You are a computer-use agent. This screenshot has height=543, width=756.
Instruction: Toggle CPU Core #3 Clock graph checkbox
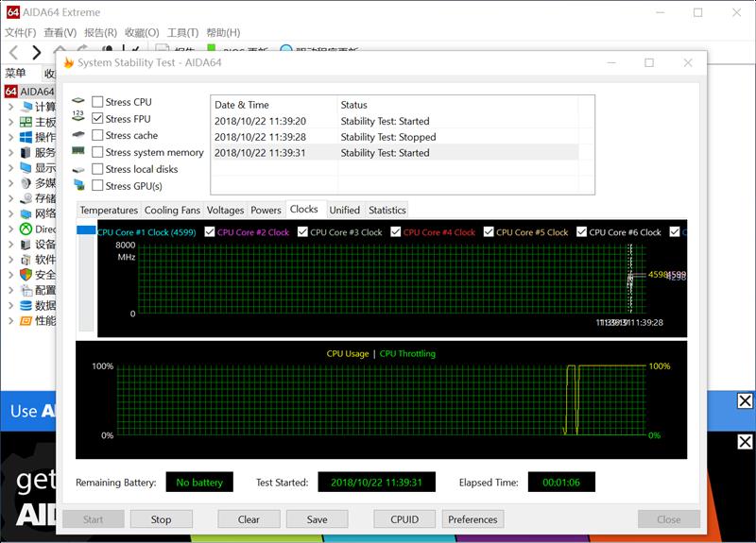coord(302,231)
